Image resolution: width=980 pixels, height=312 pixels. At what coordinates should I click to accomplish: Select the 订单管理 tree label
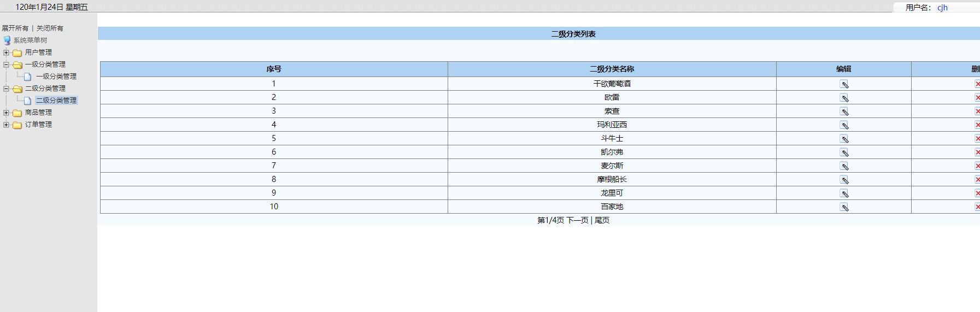[x=38, y=125]
